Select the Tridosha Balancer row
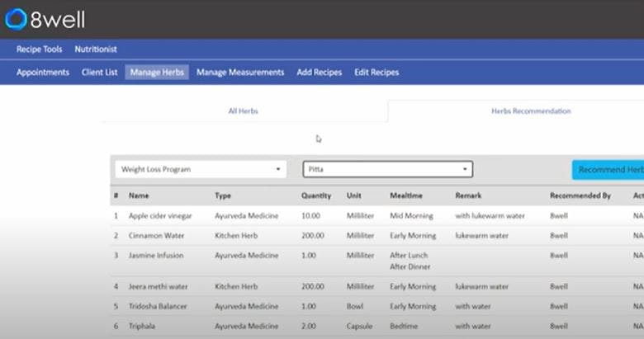 [x=377, y=306]
